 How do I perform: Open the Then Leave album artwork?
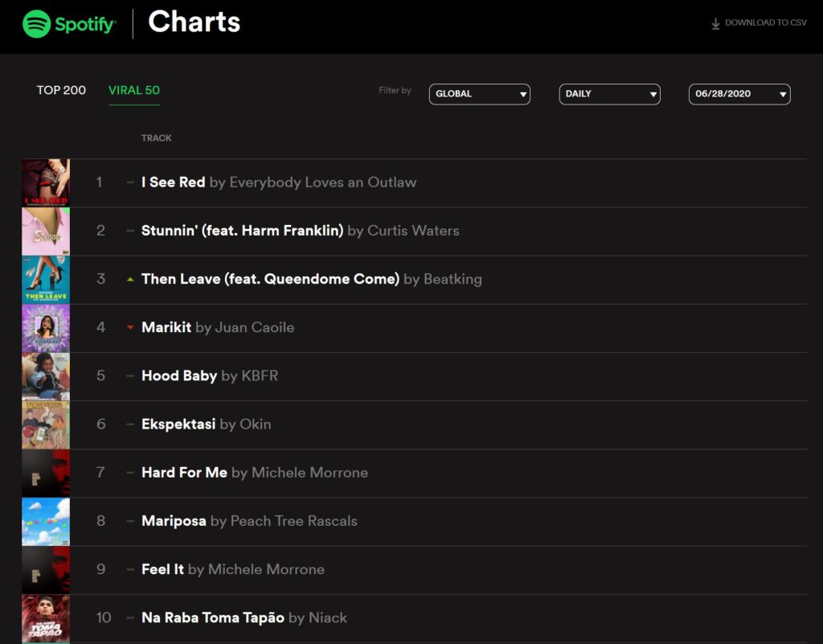coord(46,280)
